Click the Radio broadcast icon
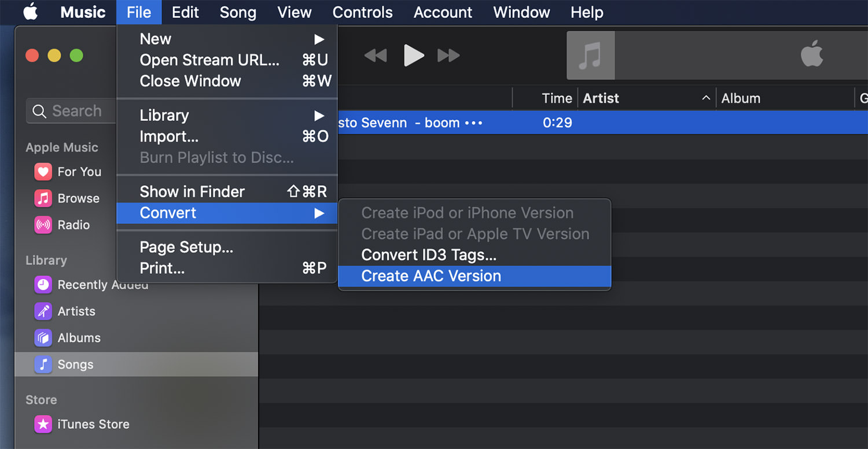Image resolution: width=868 pixels, height=449 pixels. tap(43, 225)
